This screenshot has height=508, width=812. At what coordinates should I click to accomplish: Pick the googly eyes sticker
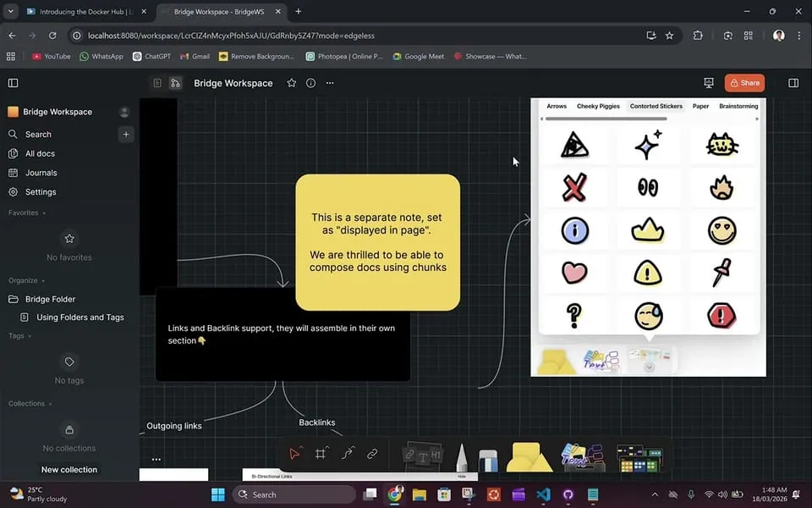648,187
